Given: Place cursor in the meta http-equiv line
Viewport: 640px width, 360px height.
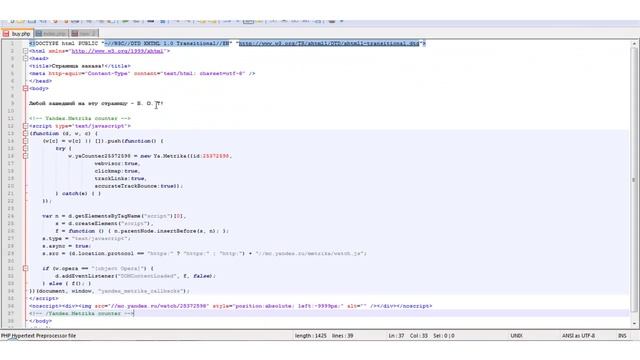Looking at the screenshot, I should tap(142, 73).
